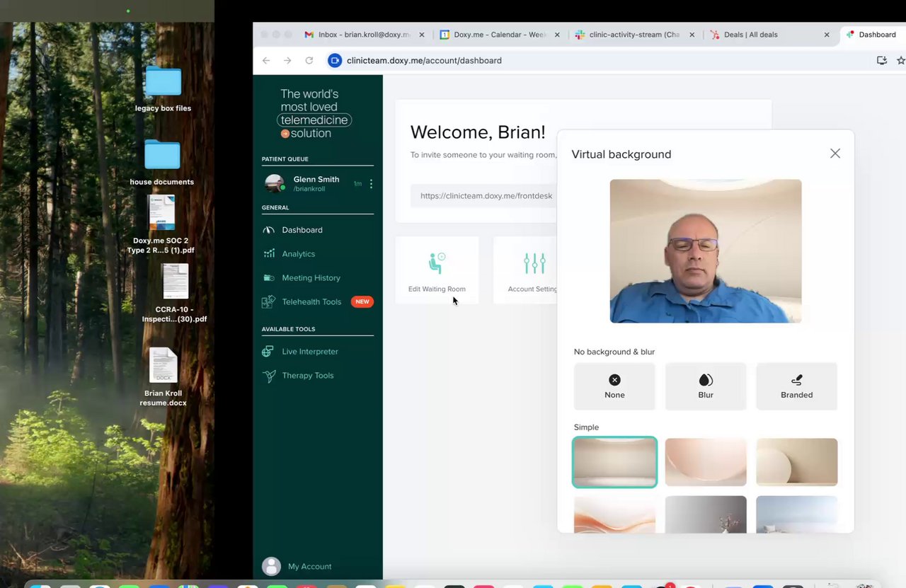Click the Analytics chart icon

pos(269,254)
